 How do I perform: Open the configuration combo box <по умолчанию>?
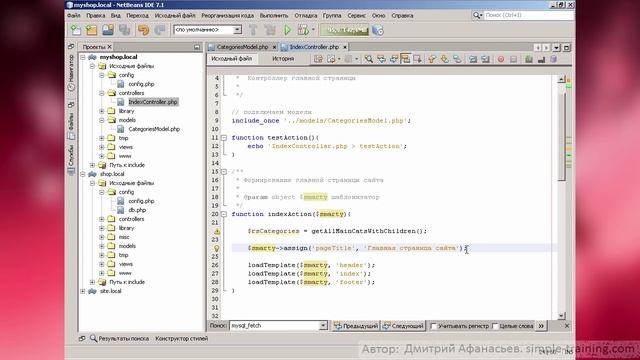(207, 30)
